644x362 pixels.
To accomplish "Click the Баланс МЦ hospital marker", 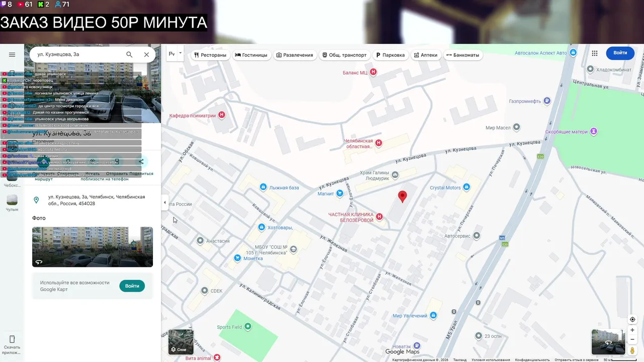I will pyautogui.click(x=373, y=72).
